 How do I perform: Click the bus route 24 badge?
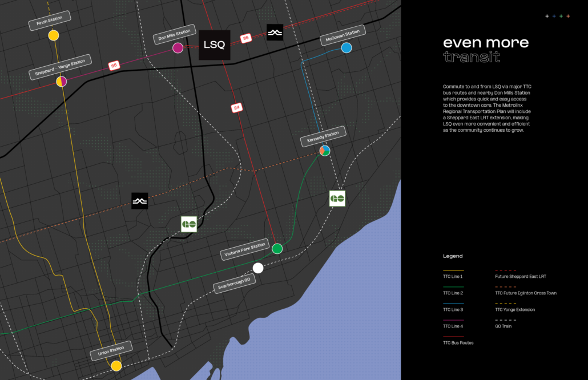click(236, 107)
